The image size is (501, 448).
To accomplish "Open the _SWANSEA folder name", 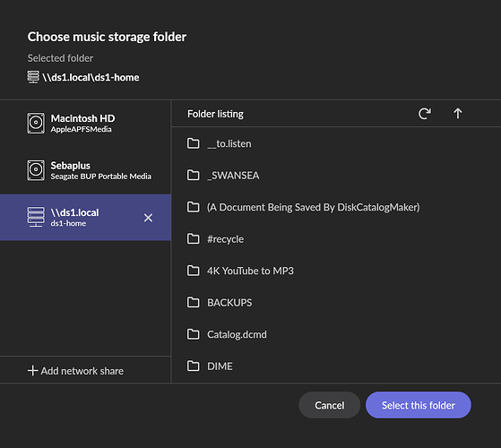I will click(x=233, y=176).
